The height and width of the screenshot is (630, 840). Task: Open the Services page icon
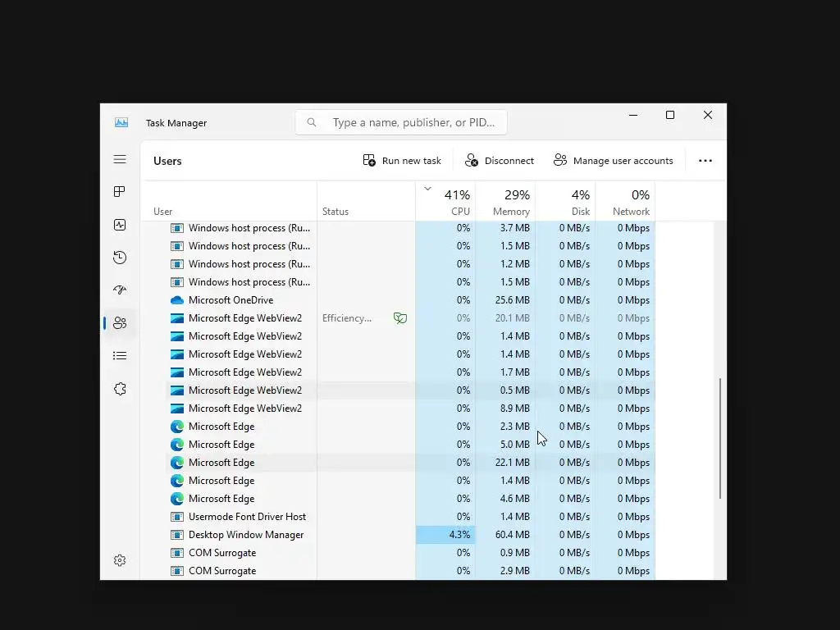(x=120, y=389)
